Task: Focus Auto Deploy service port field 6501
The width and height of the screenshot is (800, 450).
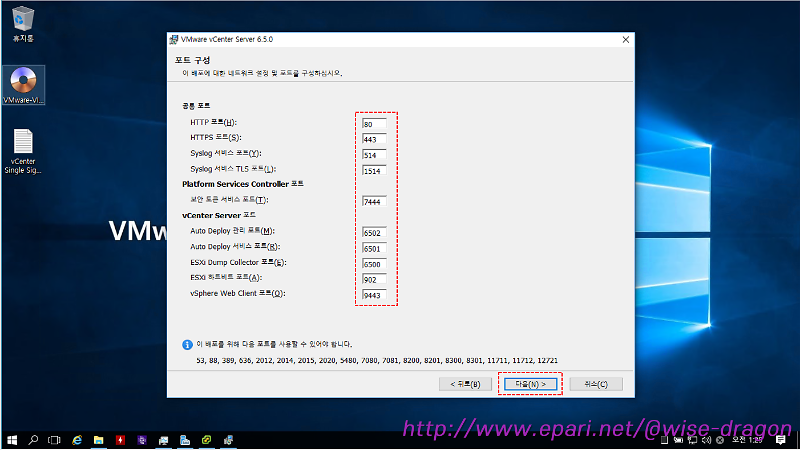Action: pos(374,248)
